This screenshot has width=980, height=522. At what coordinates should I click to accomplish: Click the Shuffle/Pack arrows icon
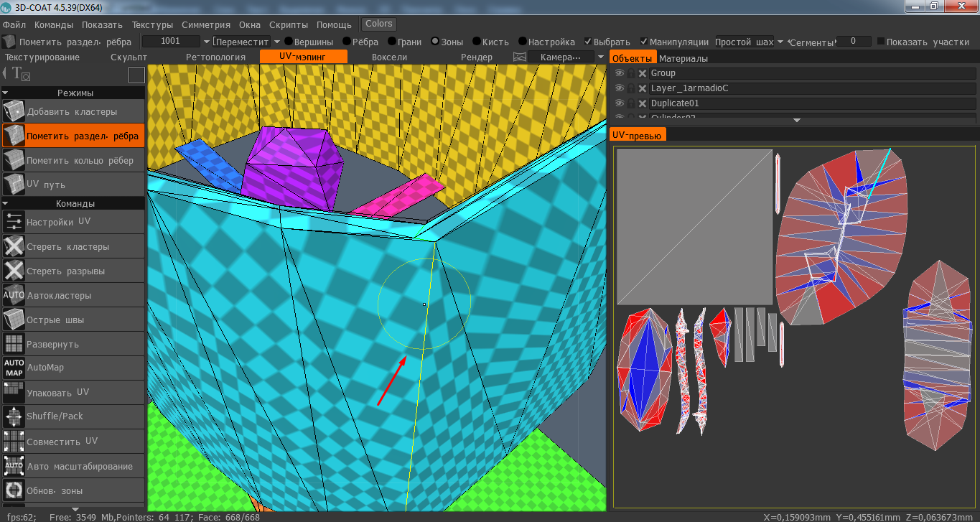14,416
